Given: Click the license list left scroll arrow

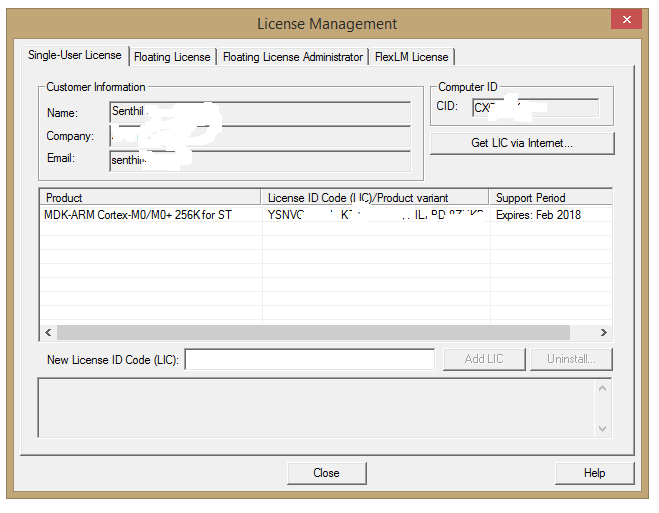Looking at the screenshot, I should click(48, 332).
